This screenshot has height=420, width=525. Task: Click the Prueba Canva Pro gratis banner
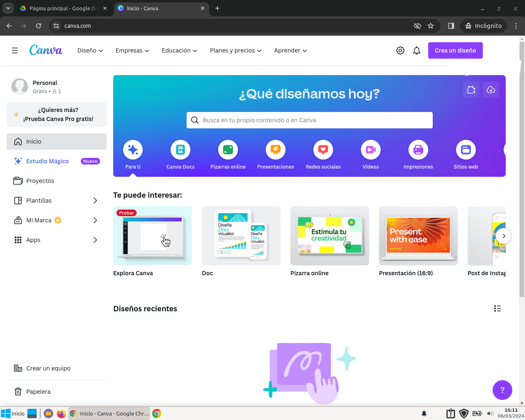pyautogui.click(x=57, y=114)
